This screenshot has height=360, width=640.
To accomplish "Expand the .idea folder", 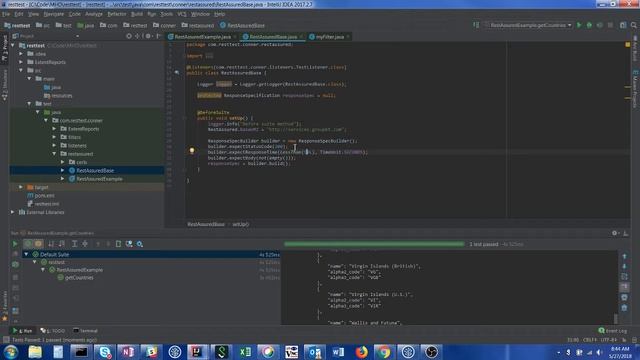I will tap(21, 54).
